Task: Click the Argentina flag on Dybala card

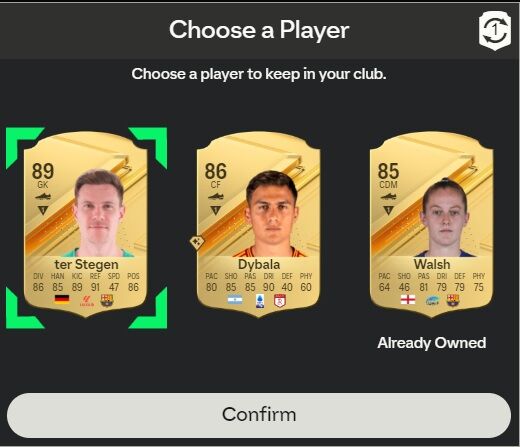Action: [235, 300]
